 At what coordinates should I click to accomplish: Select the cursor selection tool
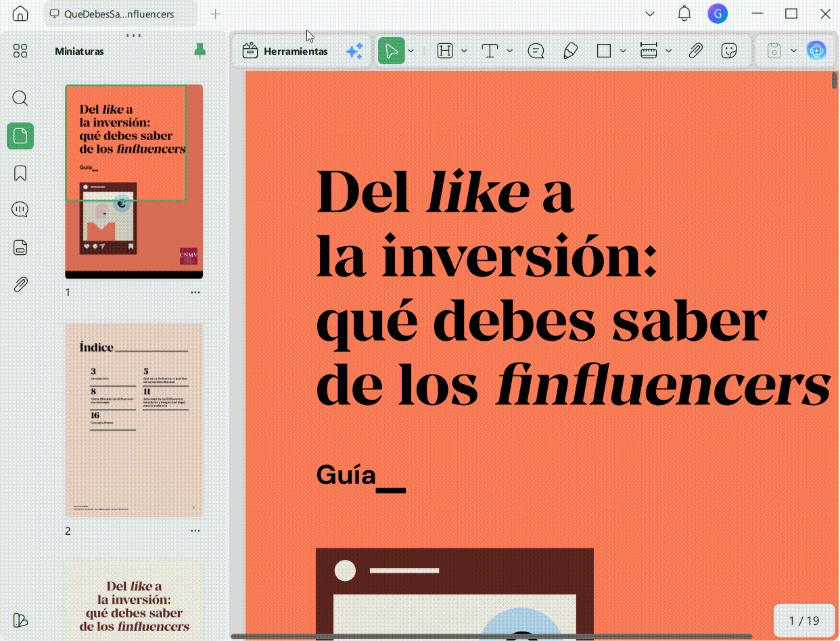point(391,51)
